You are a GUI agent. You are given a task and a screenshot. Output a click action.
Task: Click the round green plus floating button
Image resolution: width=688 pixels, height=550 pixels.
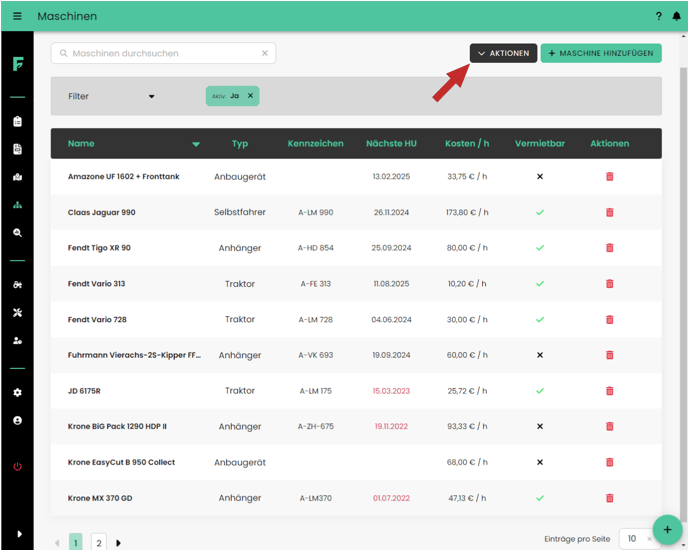click(667, 530)
